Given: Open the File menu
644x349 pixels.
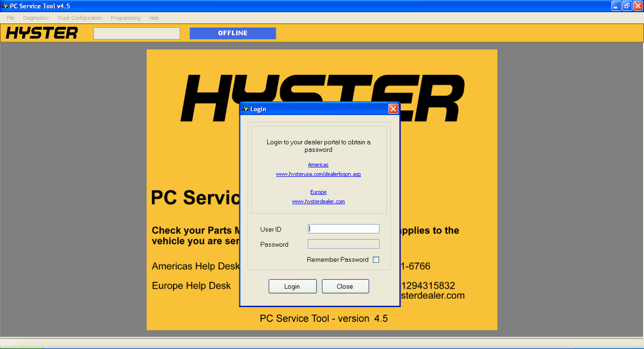Looking at the screenshot, I should pos(11,18).
